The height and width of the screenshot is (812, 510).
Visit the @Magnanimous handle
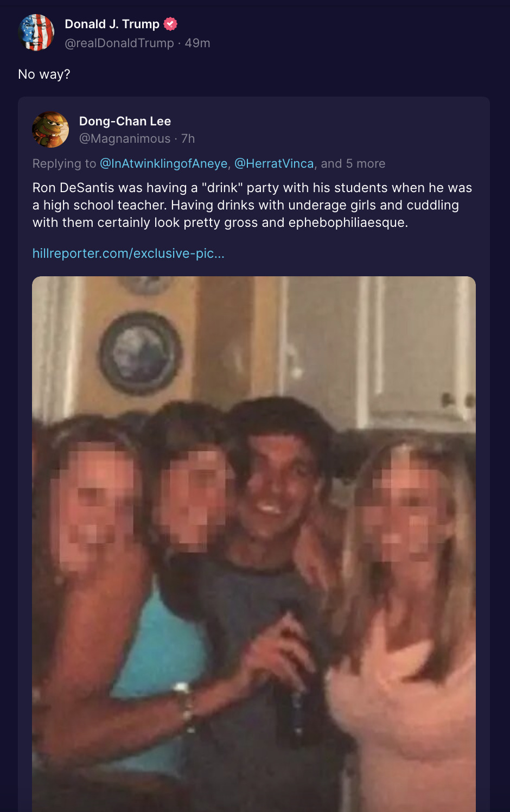tap(125, 138)
